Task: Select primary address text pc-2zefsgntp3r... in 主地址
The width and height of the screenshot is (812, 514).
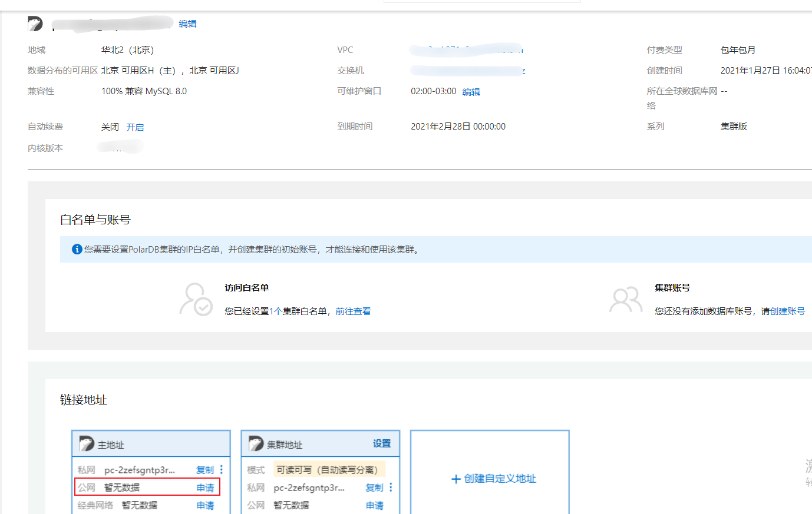Action: [x=140, y=470]
